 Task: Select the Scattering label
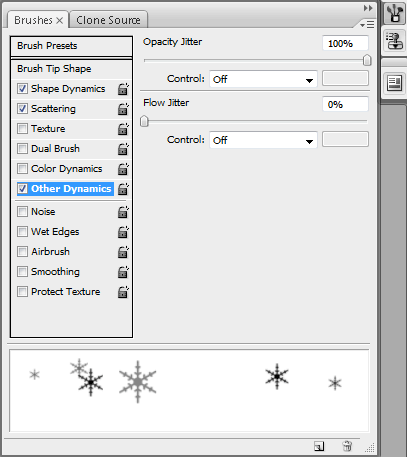pyautogui.click(x=53, y=109)
